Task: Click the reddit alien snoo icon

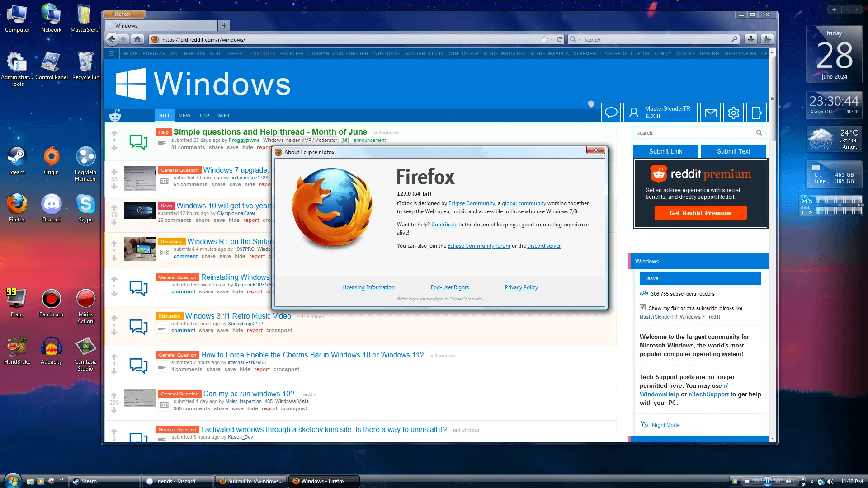Action: [115, 116]
